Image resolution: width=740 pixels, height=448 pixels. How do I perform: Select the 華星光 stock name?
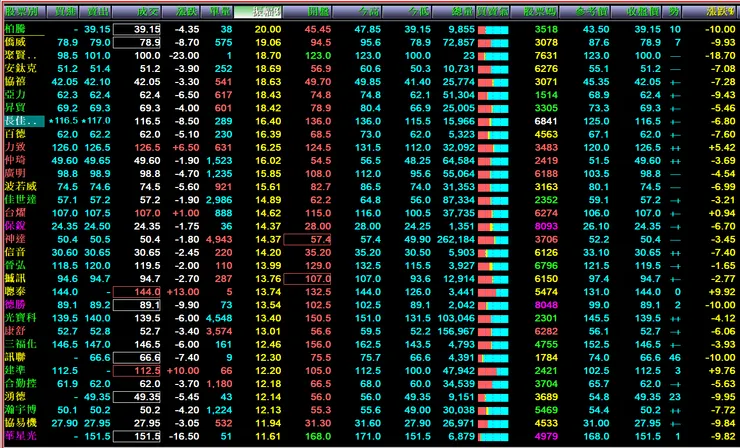pos(20,436)
